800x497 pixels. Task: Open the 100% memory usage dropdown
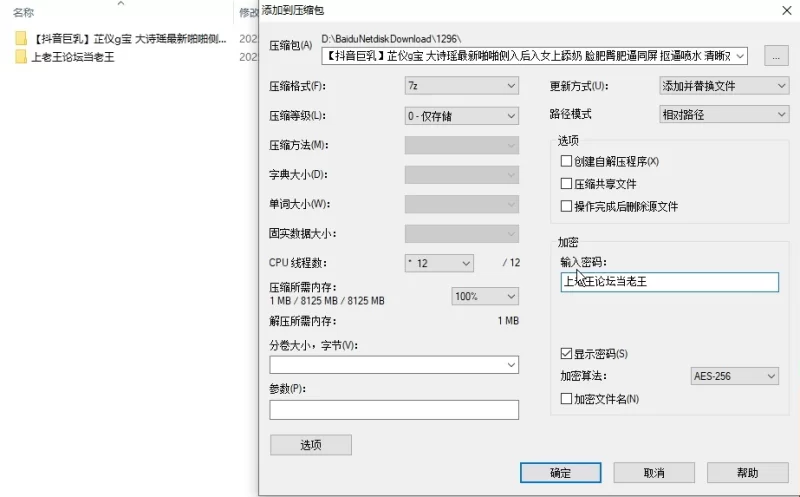click(485, 296)
